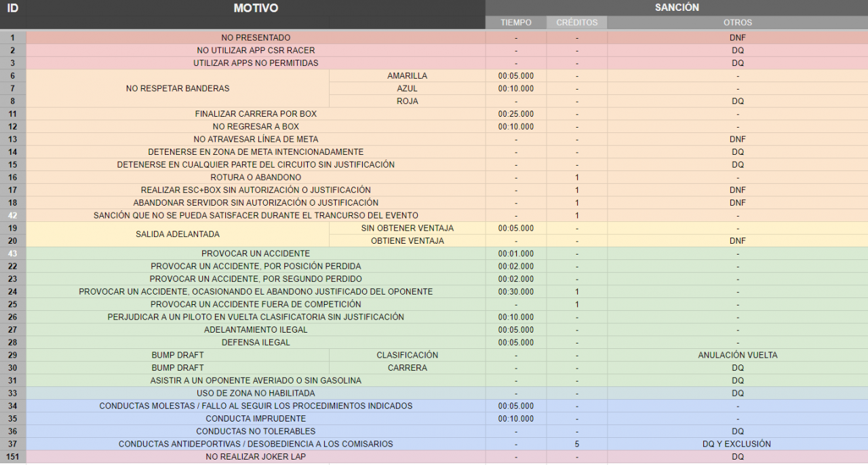
Task: Select the ANULACIÓN VUELTA cell
Action: coord(737,355)
